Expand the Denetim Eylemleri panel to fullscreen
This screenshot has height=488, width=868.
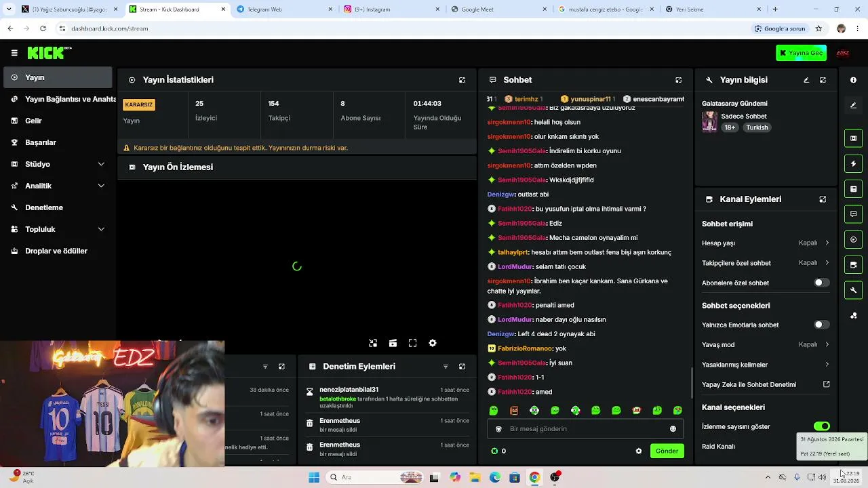[462, 367]
